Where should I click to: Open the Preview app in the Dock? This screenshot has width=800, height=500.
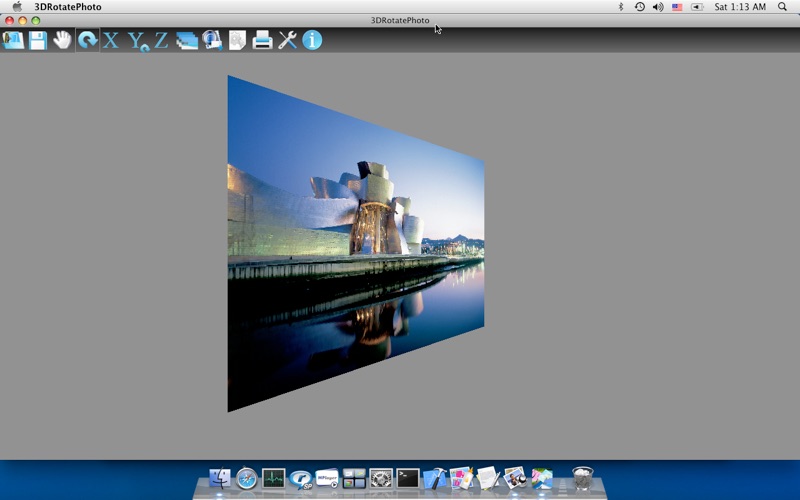click(515, 479)
